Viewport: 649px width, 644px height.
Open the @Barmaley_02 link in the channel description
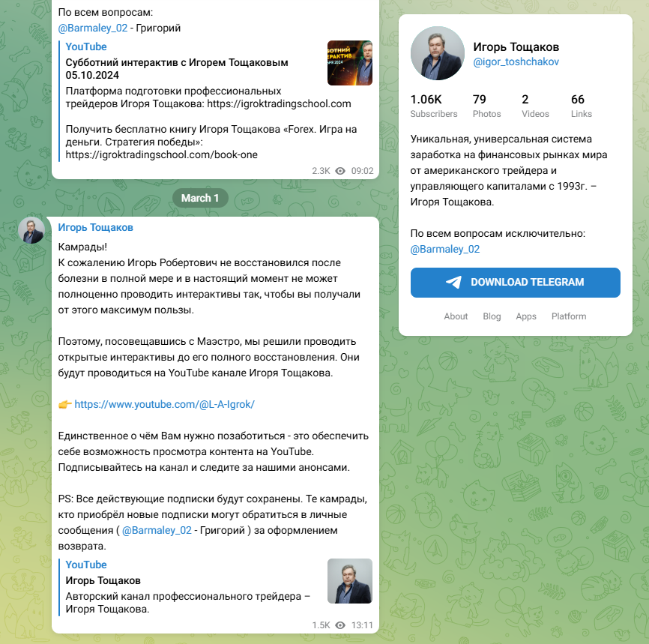click(x=445, y=250)
